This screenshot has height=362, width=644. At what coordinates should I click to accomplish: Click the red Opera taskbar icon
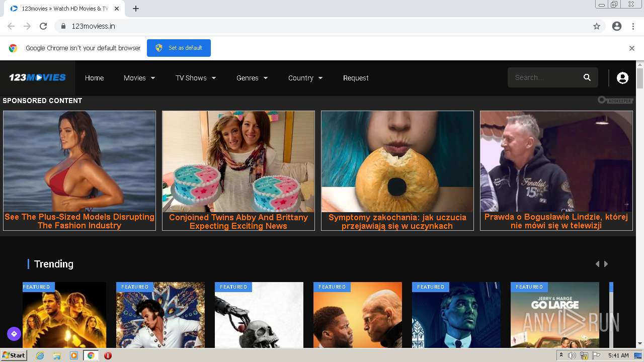click(108, 355)
